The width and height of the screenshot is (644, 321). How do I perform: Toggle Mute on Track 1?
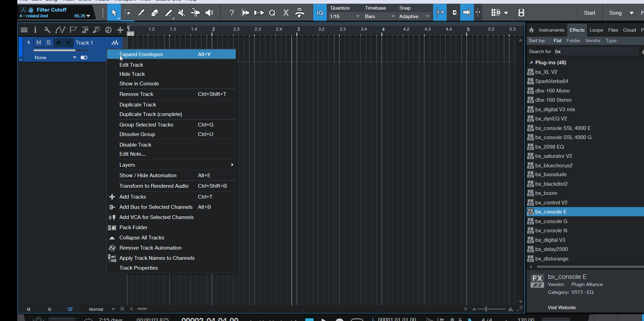39,43
